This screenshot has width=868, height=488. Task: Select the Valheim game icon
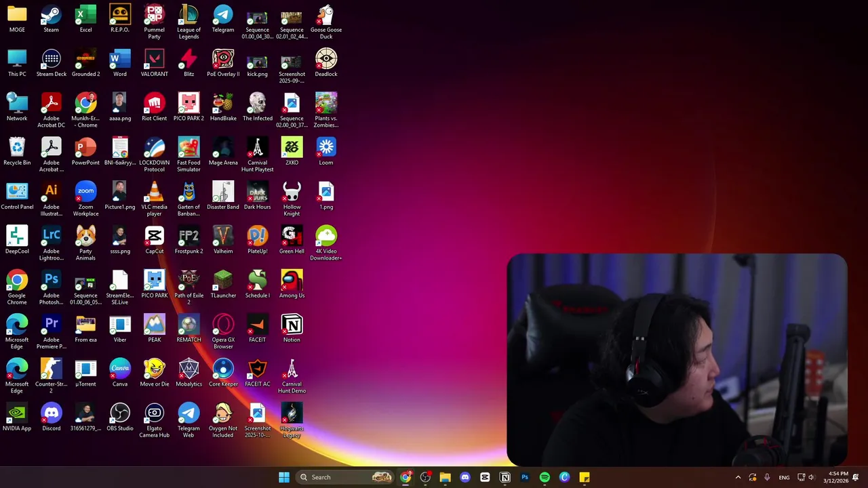tap(223, 240)
